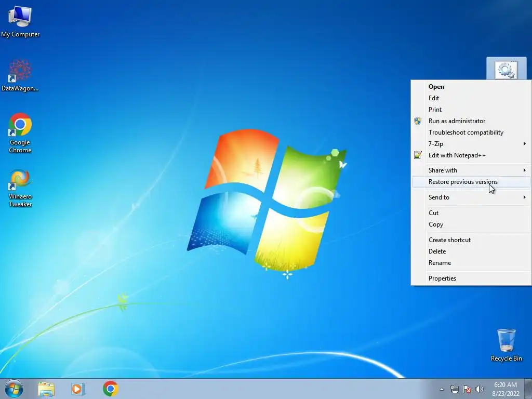Choose Cut in the context menu
Viewport: 532px width, 399px height.
pos(471,213)
